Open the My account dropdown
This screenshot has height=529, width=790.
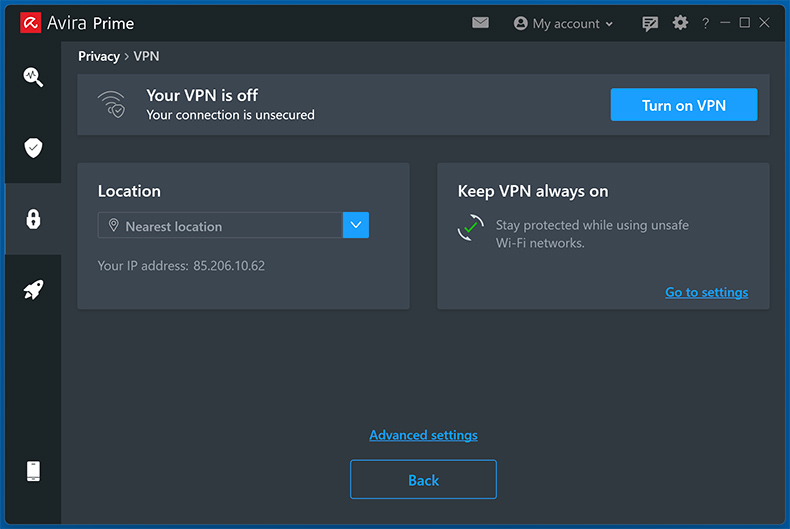click(x=563, y=23)
